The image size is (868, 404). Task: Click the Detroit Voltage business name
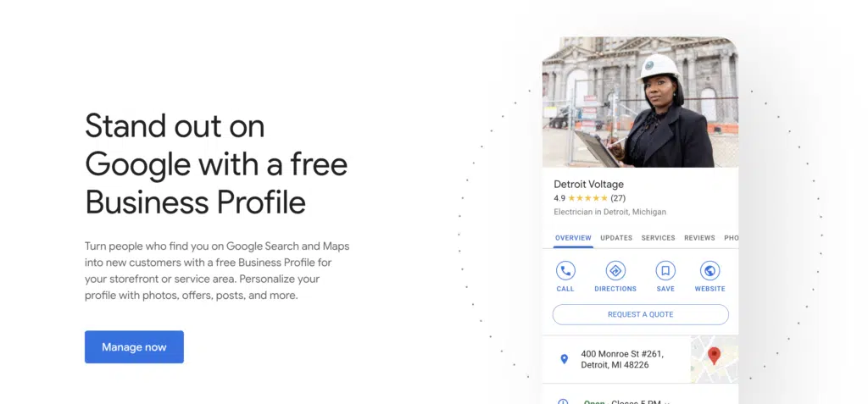(588, 184)
